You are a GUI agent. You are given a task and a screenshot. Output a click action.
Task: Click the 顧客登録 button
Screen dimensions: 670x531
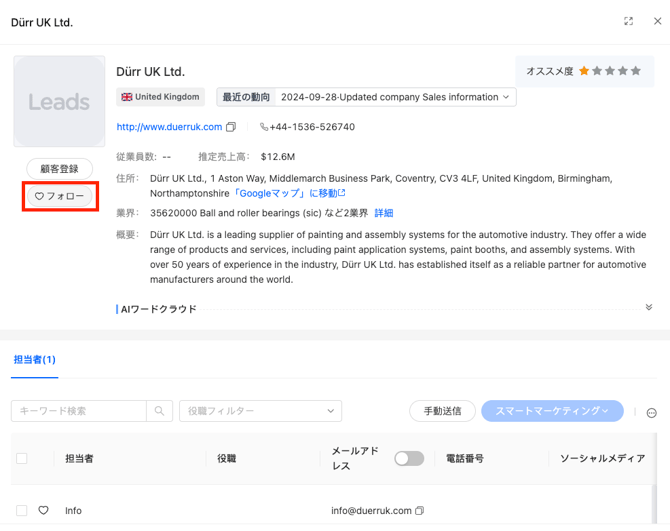(59, 169)
